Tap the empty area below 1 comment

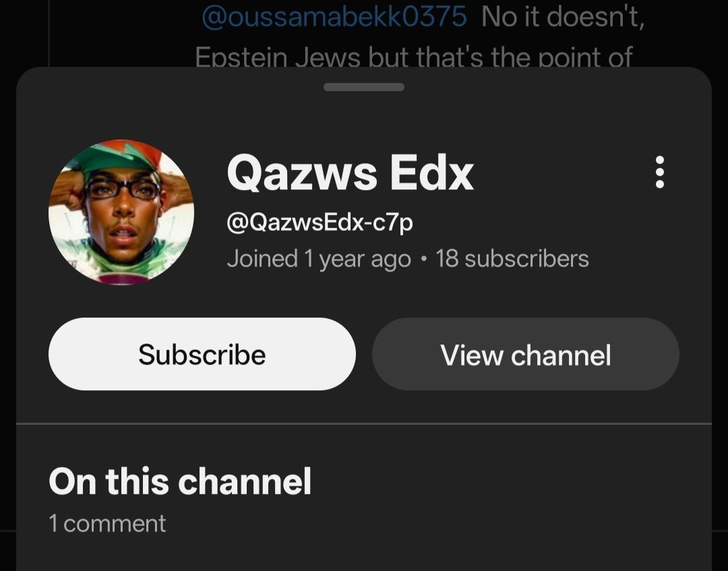point(363,555)
